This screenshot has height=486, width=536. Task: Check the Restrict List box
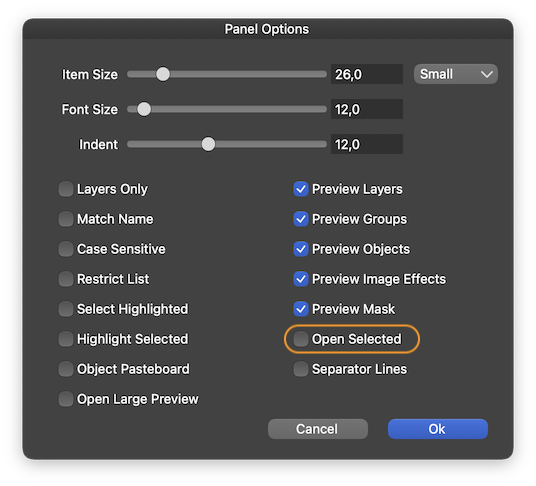click(x=66, y=279)
